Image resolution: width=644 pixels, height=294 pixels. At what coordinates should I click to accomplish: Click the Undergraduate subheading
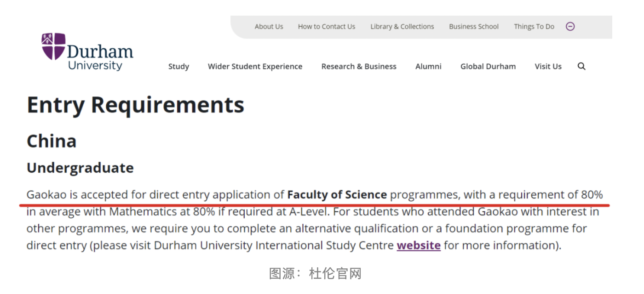[x=80, y=168]
